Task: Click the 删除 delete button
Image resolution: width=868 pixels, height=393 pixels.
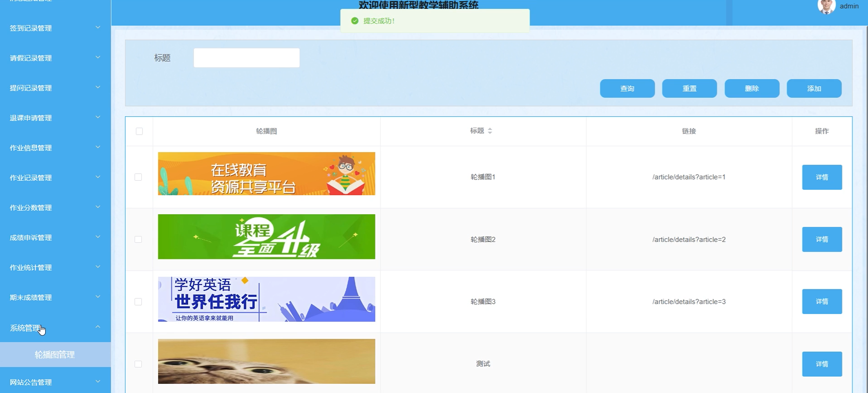Action: [752, 89]
